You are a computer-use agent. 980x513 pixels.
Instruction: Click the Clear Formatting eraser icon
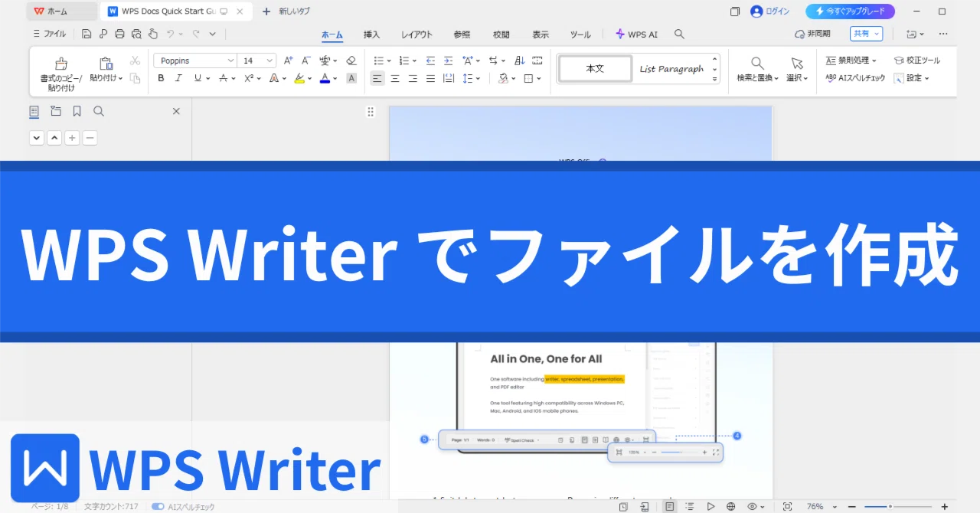[351, 60]
